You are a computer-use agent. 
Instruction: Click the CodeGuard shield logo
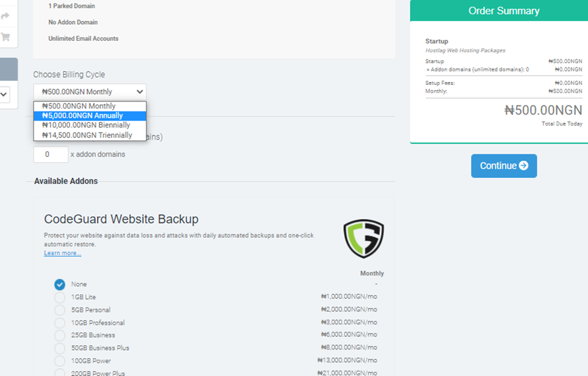[363, 239]
